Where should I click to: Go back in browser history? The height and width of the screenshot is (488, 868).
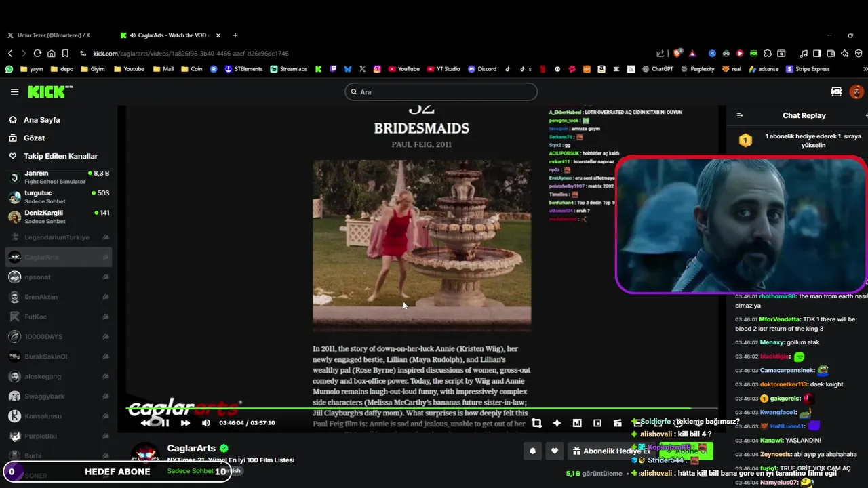10,53
